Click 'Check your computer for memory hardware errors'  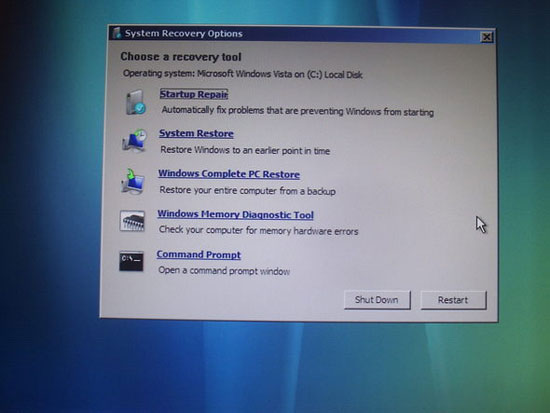pos(259,231)
